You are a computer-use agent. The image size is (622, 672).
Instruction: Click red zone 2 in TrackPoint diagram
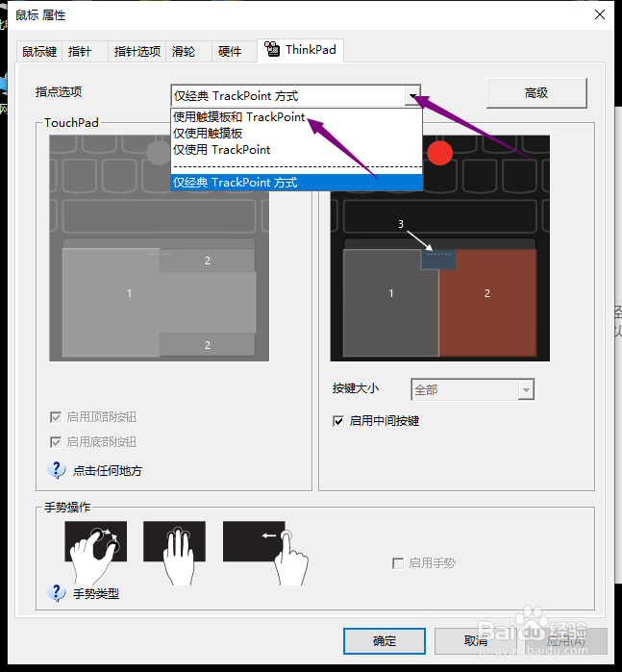point(487,303)
